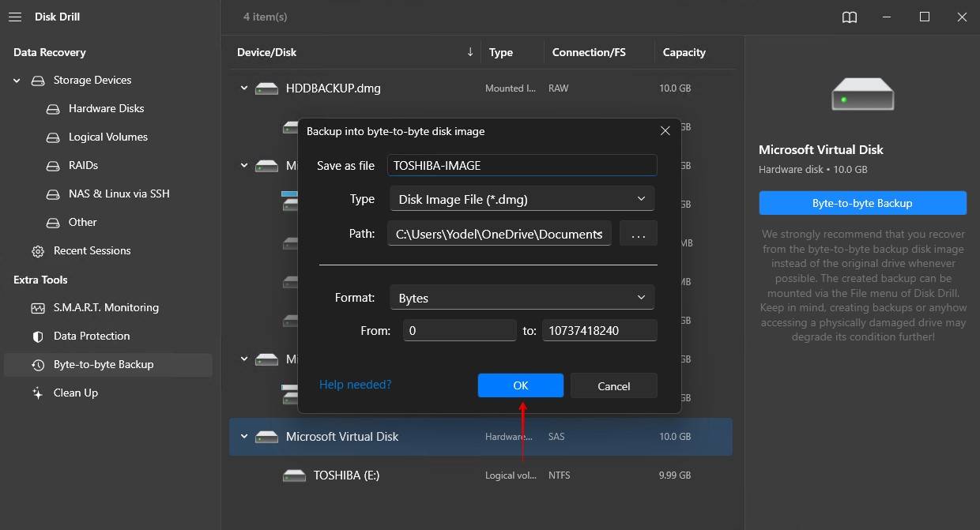The height and width of the screenshot is (530, 980).
Task: Click the Save as file name field
Action: click(522, 165)
